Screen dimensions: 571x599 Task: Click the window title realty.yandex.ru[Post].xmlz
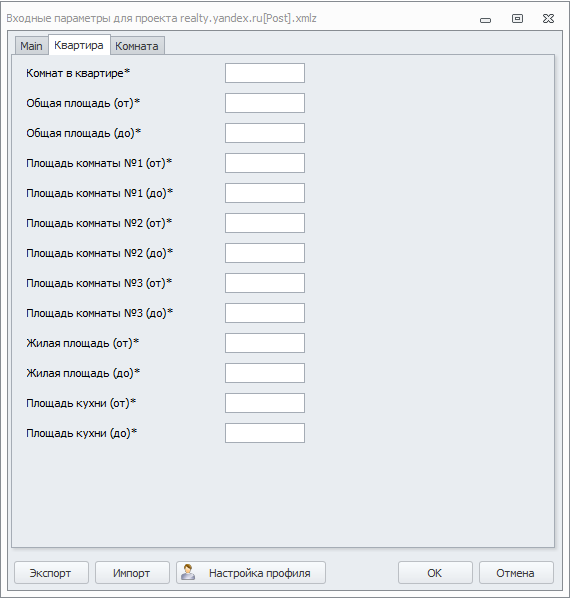248,18
